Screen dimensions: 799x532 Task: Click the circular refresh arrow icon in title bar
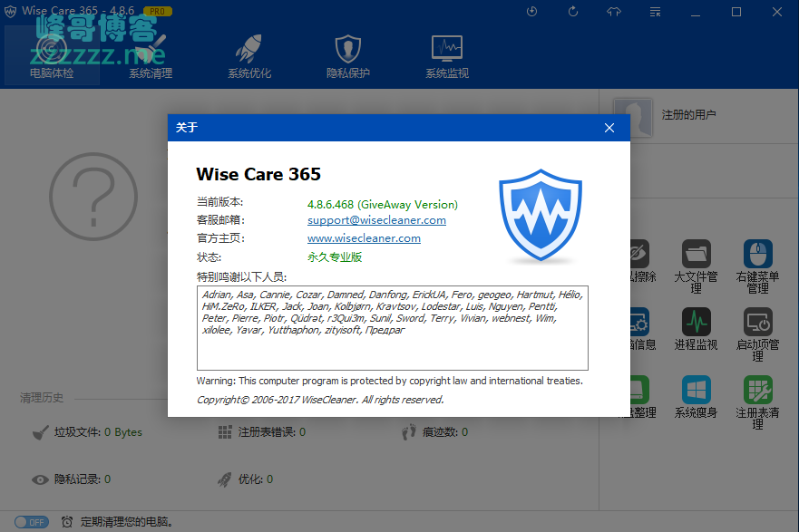573,11
